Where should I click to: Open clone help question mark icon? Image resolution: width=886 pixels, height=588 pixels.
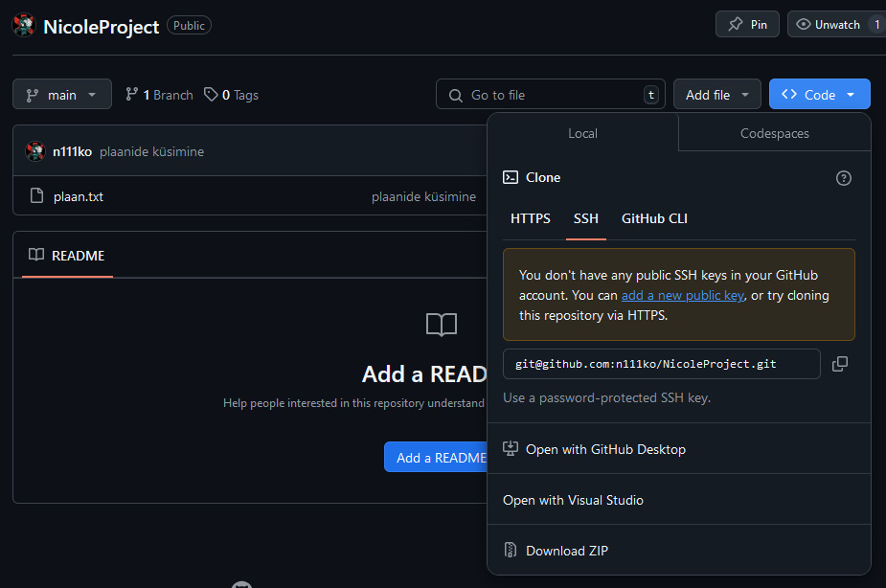pos(844,178)
